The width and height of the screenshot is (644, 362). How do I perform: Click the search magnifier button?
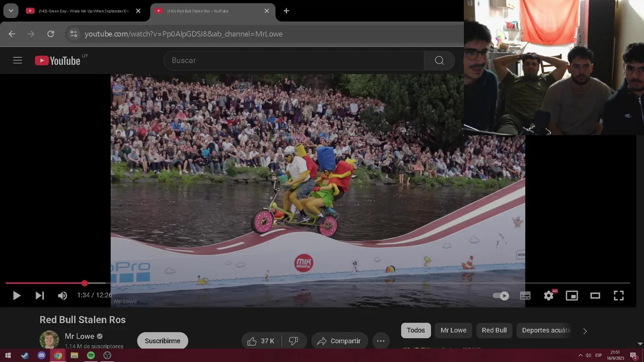pos(439,60)
